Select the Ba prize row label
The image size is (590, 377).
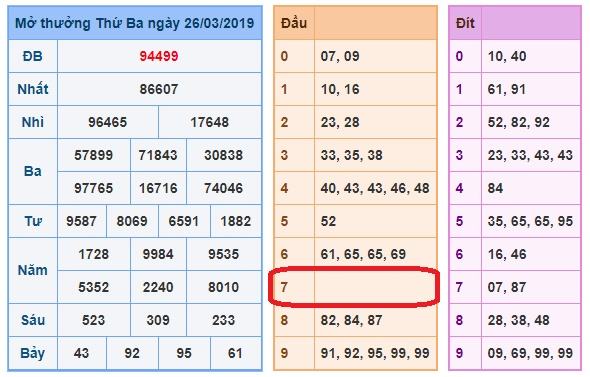33,172
